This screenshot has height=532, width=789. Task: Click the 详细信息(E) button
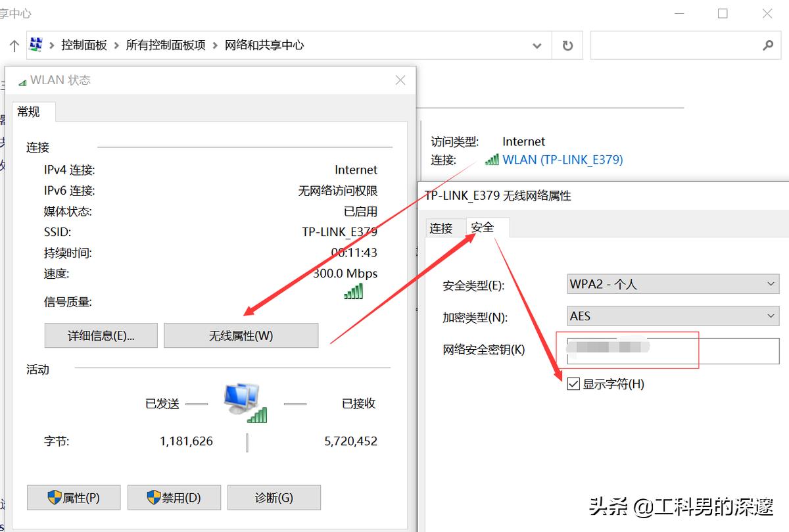pos(101,335)
